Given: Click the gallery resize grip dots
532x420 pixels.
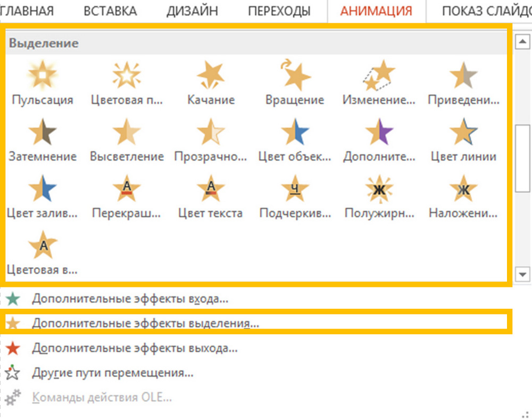Looking at the screenshot, I should pyautogui.click(x=526, y=414).
